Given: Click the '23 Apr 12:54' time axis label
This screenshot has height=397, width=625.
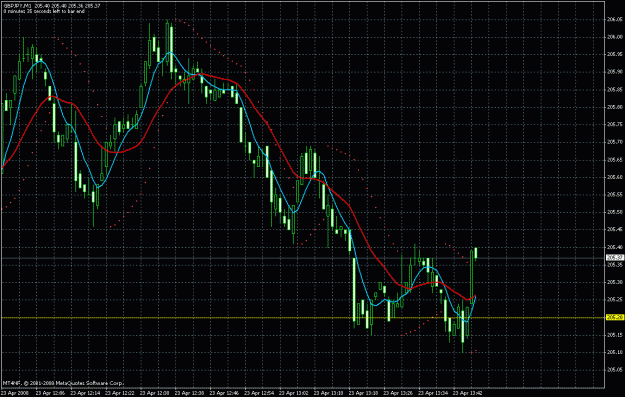Looking at the screenshot, I should 259,393.
